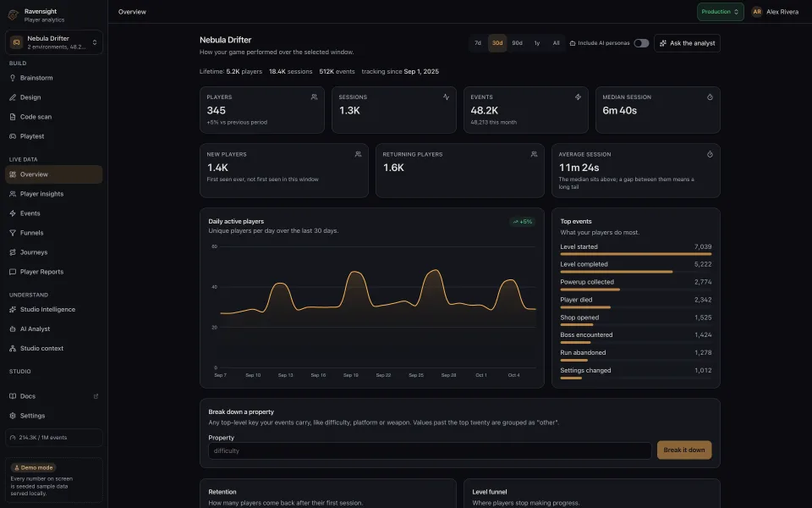Focus the Property input field
Image resolution: width=812 pixels, height=508 pixels.
tap(430, 451)
